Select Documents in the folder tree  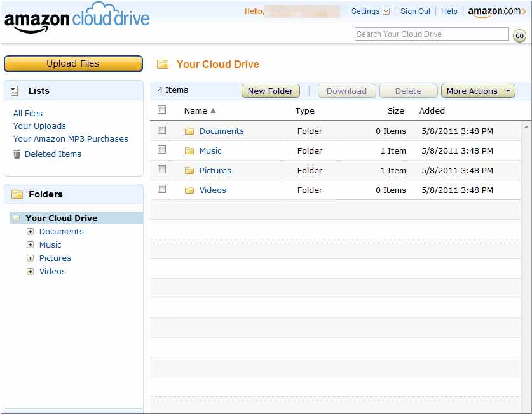pyautogui.click(x=62, y=232)
